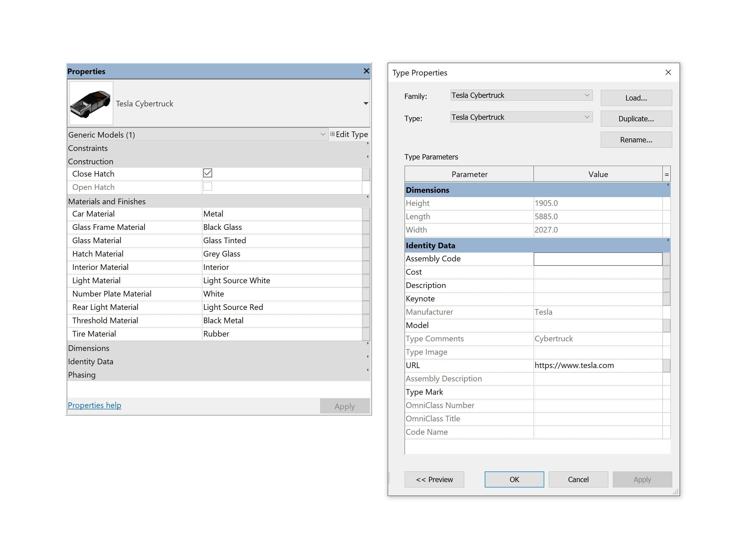Click the << Preview button
Image resolution: width=747 pixels, height=560 pixels.
click(434, 479)
